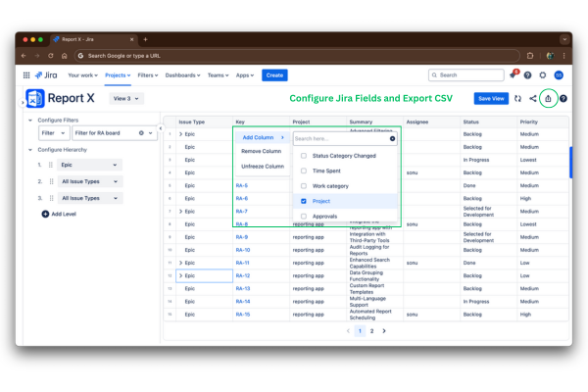
Task: Go to next page with right chevron
Action: [x=384, y=331]
